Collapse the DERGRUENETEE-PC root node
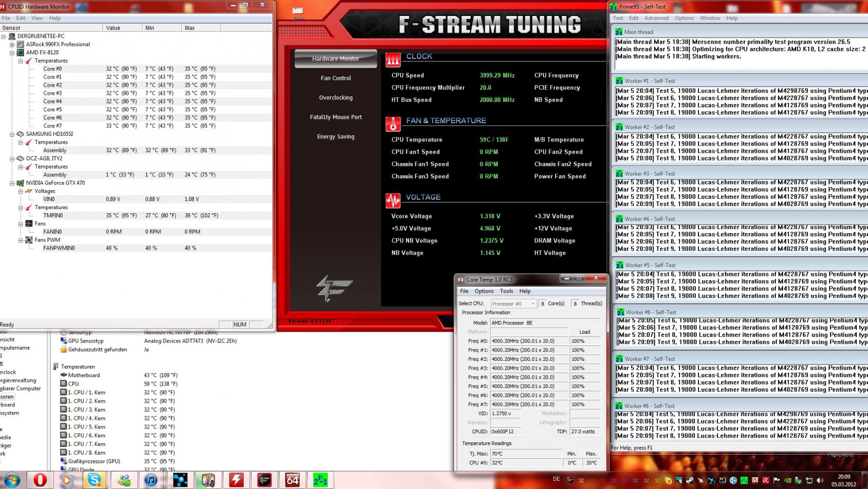The image size is (868, 489). pyautogui.click(x=4, y=36)
